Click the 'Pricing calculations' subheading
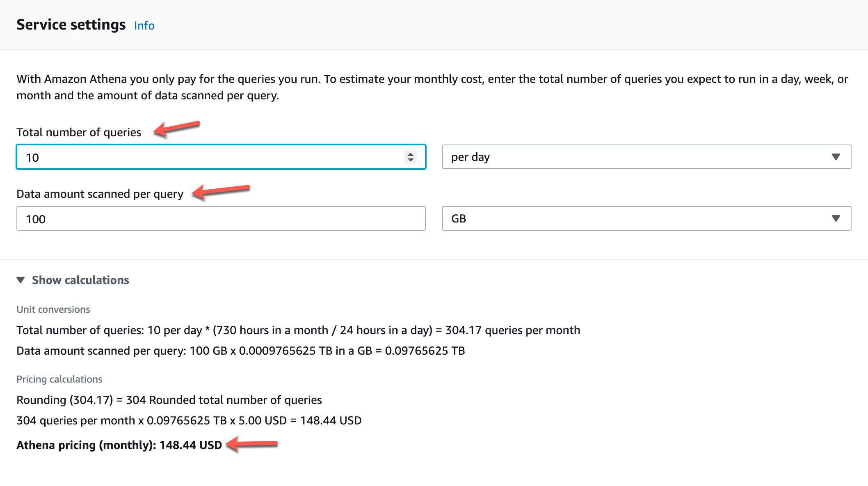 click(x=59, y=379)
